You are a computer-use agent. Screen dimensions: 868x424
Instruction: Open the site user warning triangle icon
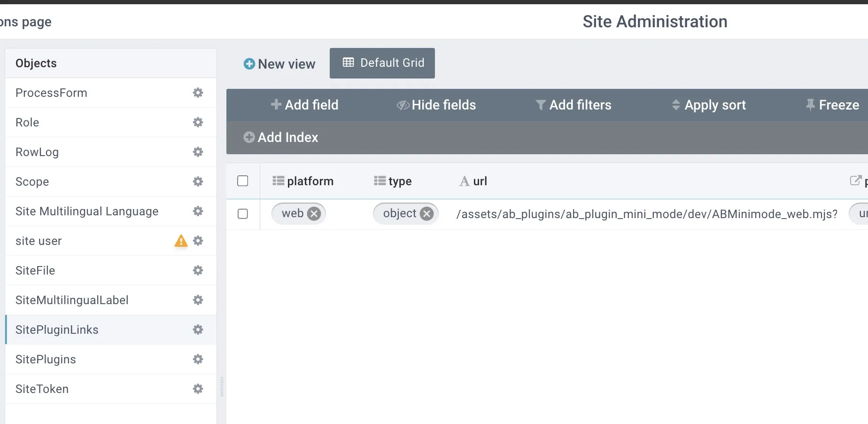click(181, 241)
